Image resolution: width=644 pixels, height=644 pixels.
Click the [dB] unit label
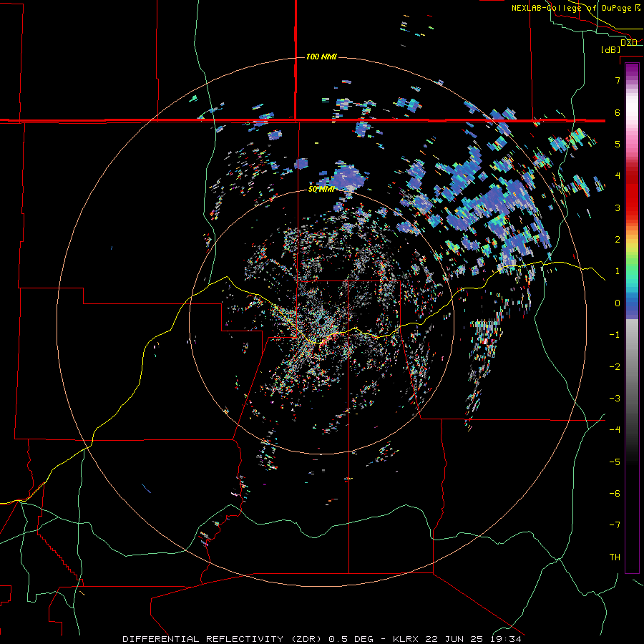[610, 49]
